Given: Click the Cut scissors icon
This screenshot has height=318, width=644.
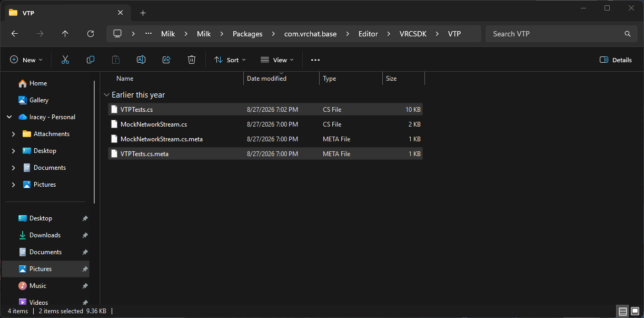Looking at the screenshot, I should point(65,60).
